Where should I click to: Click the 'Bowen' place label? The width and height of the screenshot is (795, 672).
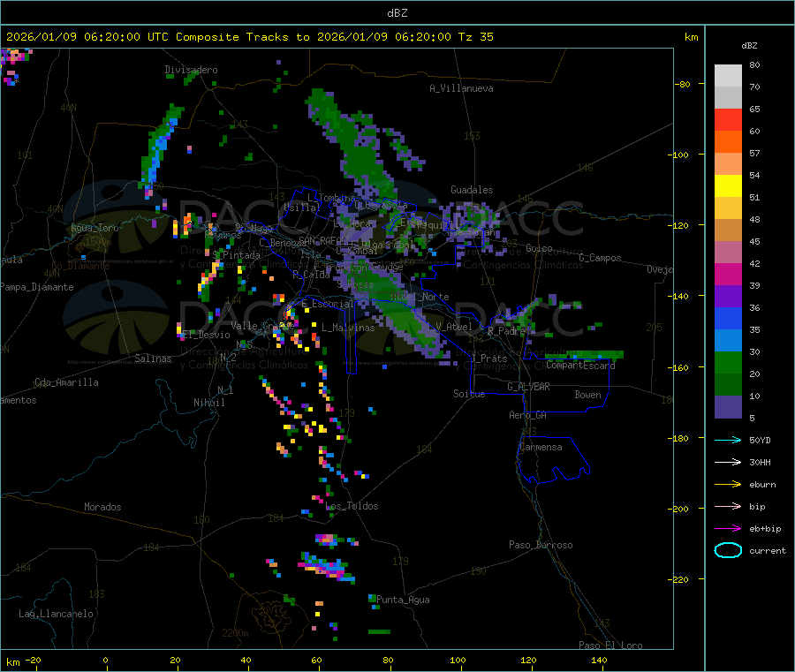pyautogui.click(x=587, y=395)
